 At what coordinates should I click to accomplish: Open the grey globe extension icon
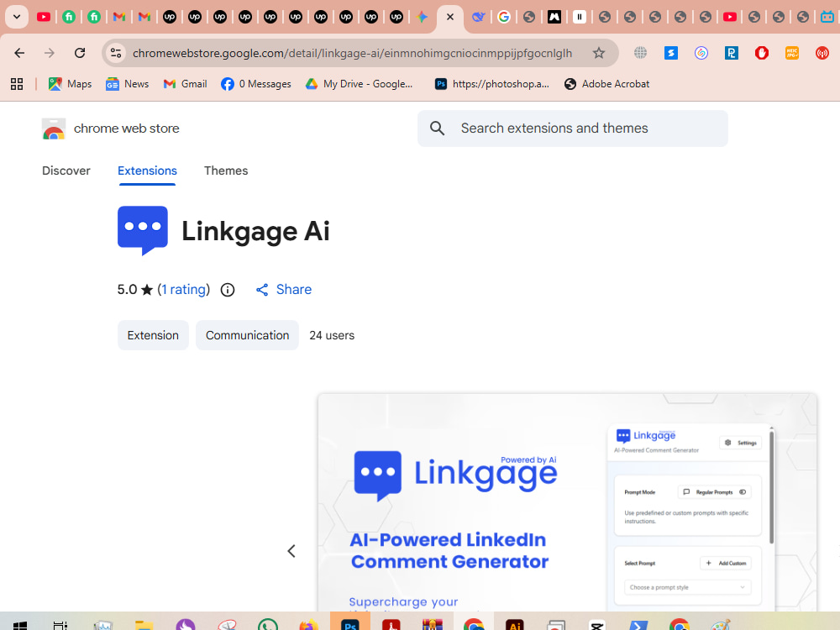640,52
